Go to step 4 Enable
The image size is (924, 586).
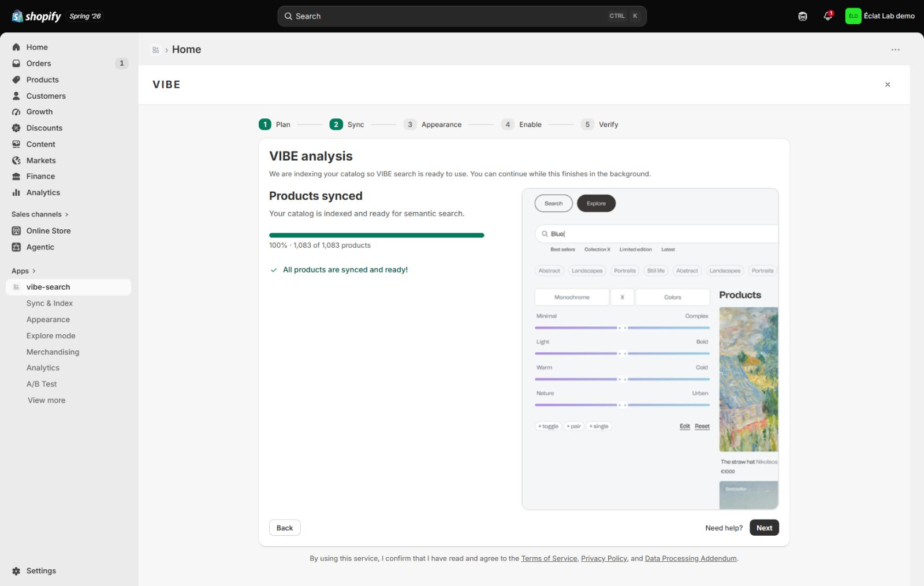pos(521,124)
